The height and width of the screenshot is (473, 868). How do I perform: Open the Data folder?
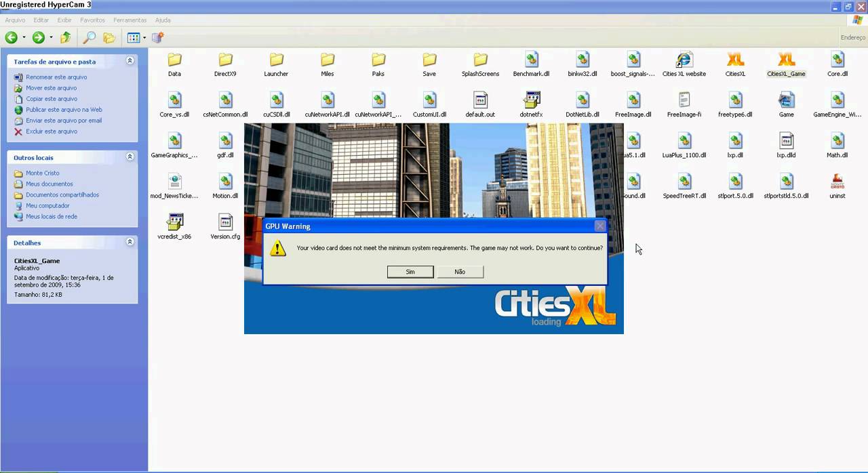[174, 65]
